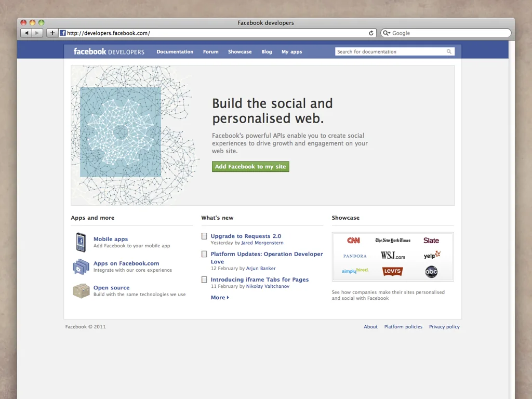Click the simplyhired logo
The height and width of the screenshot is (399, 532).
point(355,270)
